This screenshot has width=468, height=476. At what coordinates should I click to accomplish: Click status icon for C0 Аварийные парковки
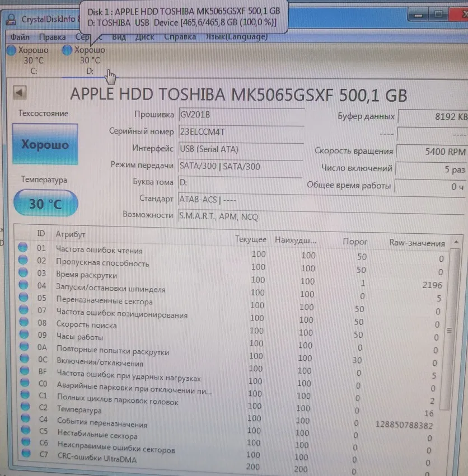(25, 383)
